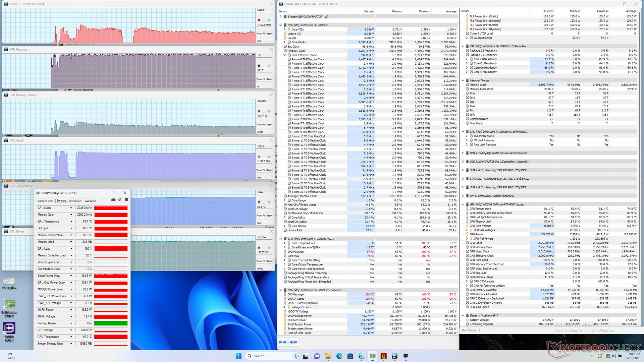The image size is (644, 362).
Task: Click the green swatch on CPU Package Power graph
Action: pos(259,111)
